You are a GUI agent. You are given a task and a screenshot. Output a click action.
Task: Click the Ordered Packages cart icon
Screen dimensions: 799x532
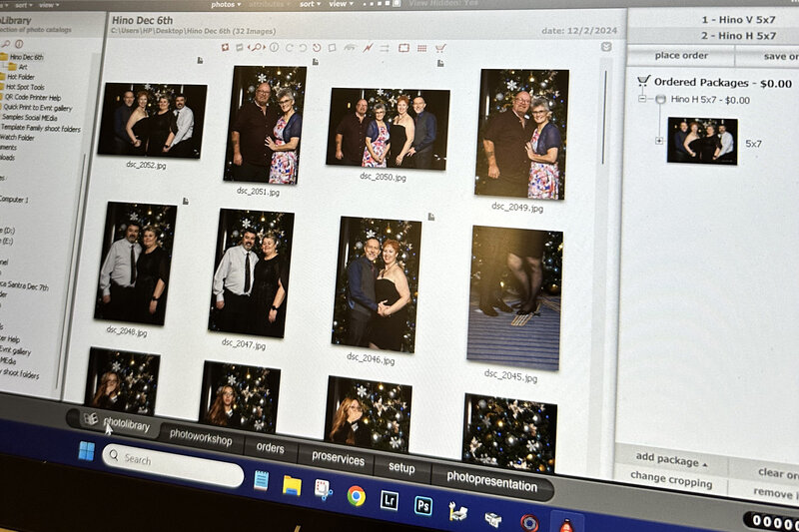point(643,81)
